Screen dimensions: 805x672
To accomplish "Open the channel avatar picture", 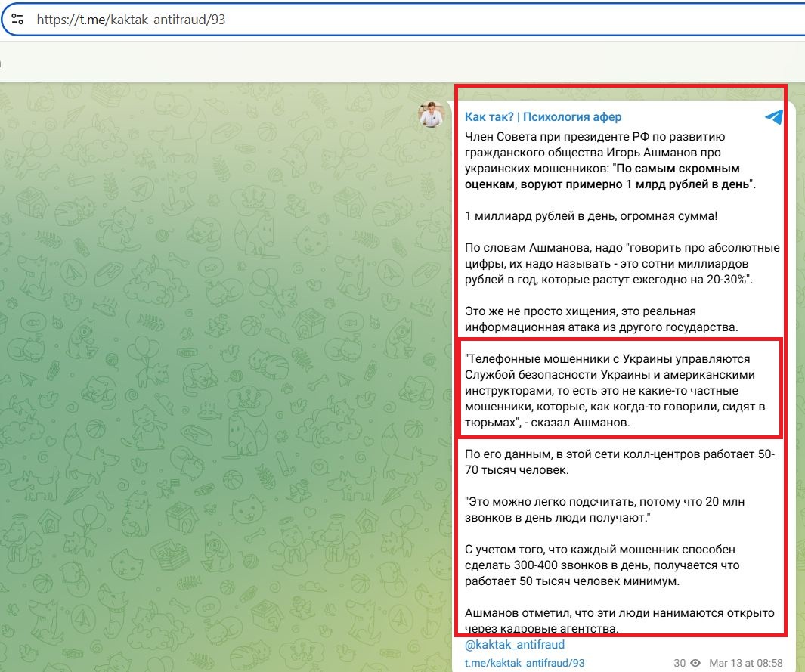I will tap(432, 115).
